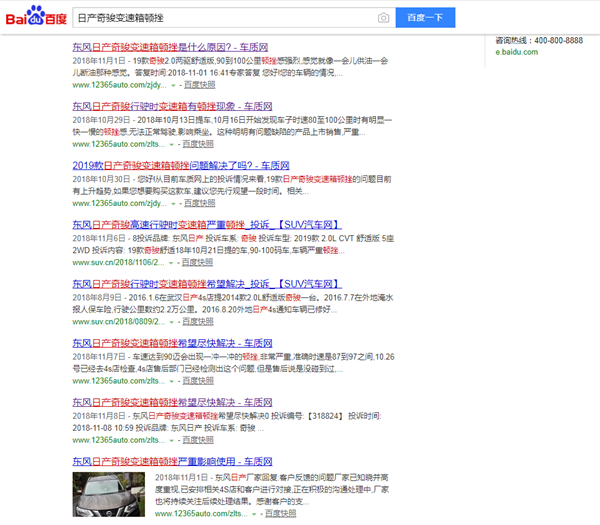The height and width of the screenshot is (525, 600).
Task: Click URL www.12365auto.com/zjdy... under 是什么原因? result
Action: point(119,85)
